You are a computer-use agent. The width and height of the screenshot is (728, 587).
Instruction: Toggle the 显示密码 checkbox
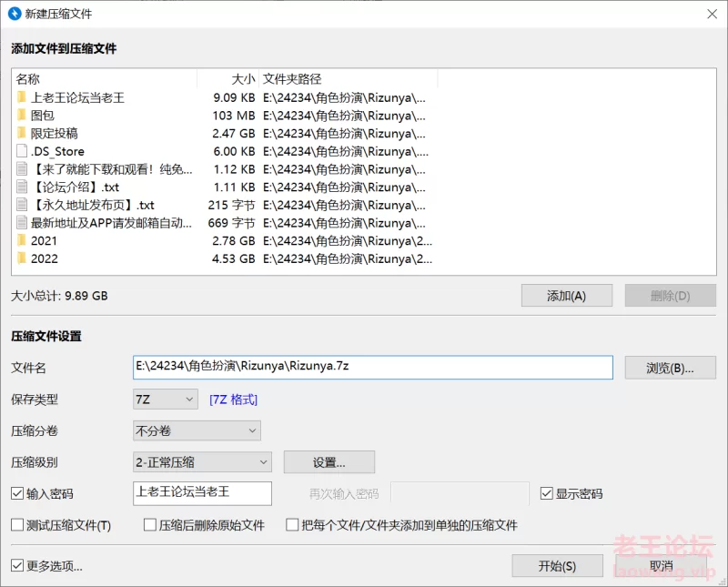(547, 493)
